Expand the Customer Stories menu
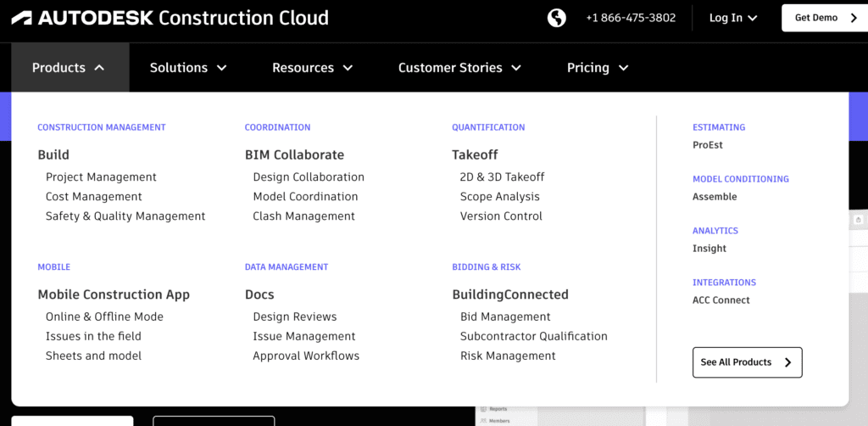Viewport: 868px width, 426px height. click(459, 68)
